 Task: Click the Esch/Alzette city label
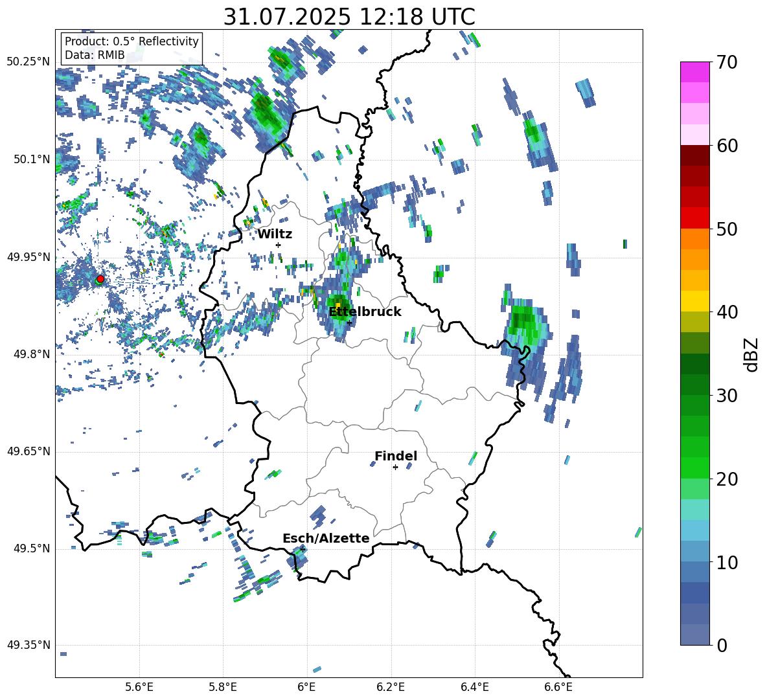point(326,538)
